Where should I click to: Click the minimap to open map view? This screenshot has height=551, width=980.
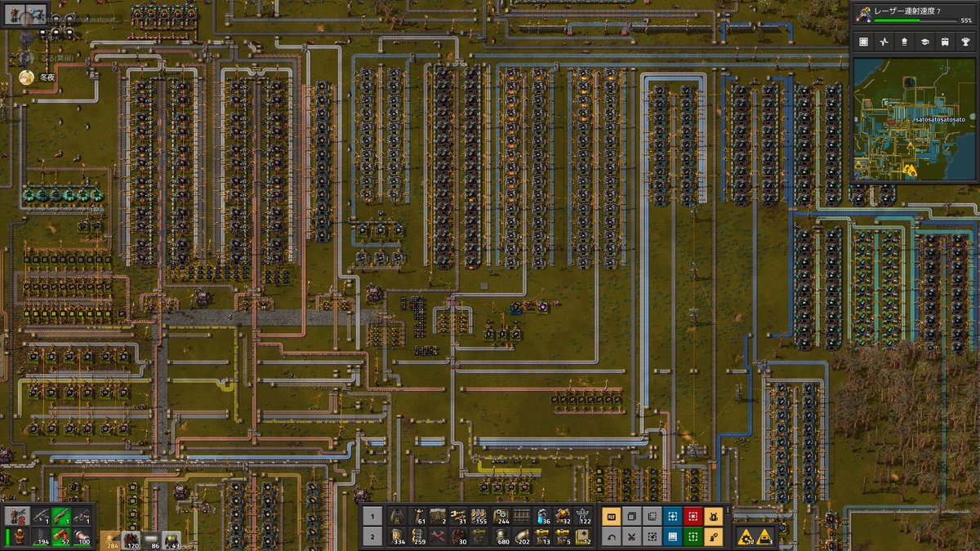click(x=915, y=118)
